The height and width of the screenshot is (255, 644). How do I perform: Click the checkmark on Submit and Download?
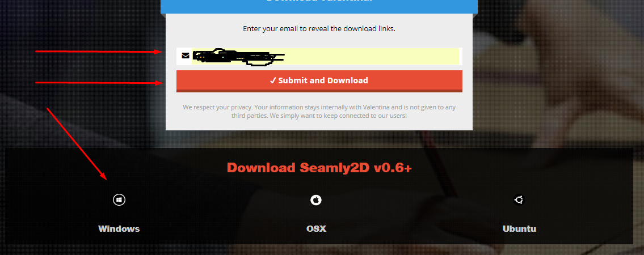pos(273,81)
